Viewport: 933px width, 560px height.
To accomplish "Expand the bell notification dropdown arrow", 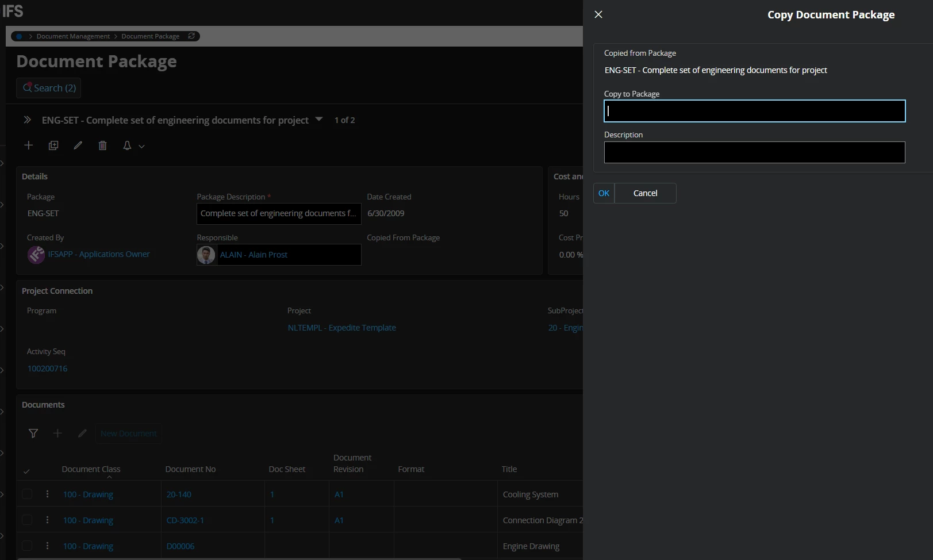I will coord(141,146).
